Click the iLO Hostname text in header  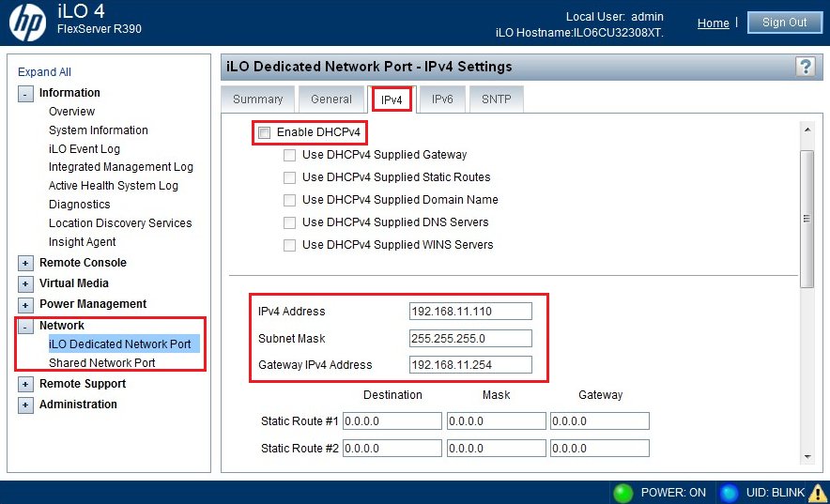(x=579, y=33)
